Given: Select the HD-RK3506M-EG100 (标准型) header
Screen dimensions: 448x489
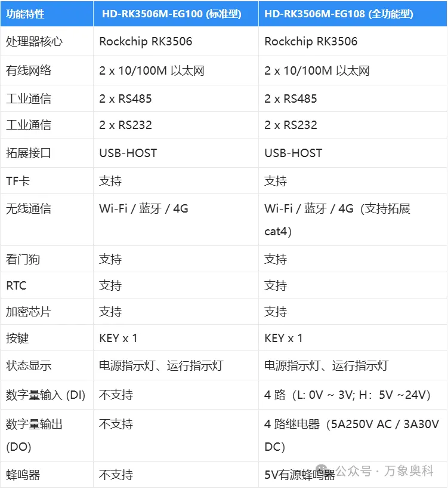Looking at the screenshot, I should tap(172, 14).
